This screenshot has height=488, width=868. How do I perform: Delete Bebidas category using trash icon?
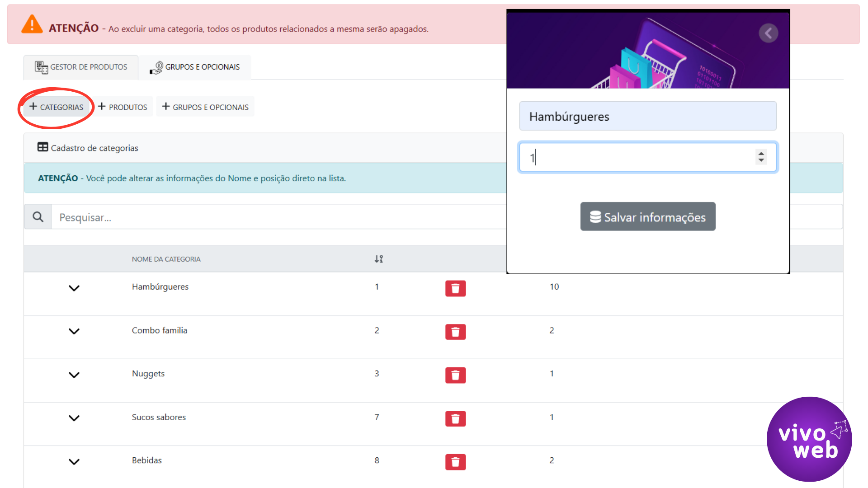click(455, 462)
